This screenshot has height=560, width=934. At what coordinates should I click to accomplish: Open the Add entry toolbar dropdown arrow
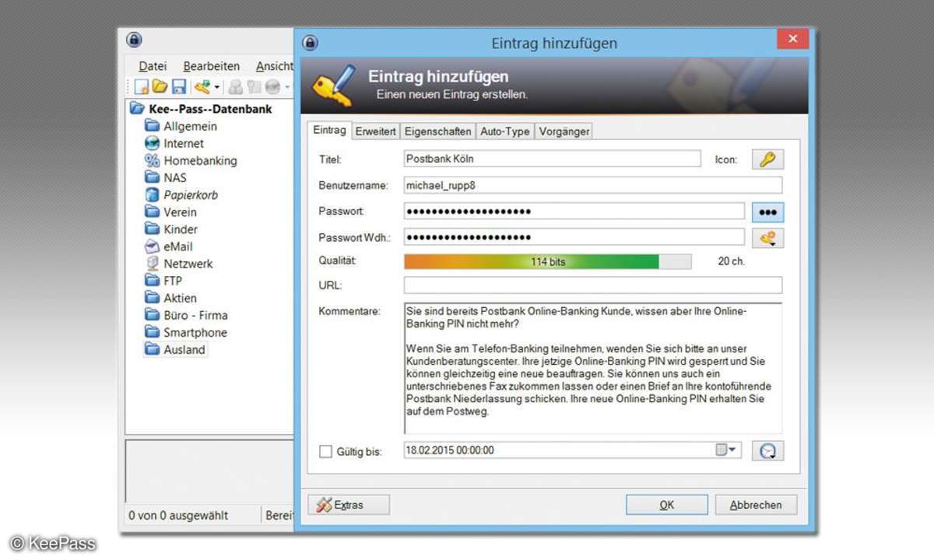coord(217,88)
